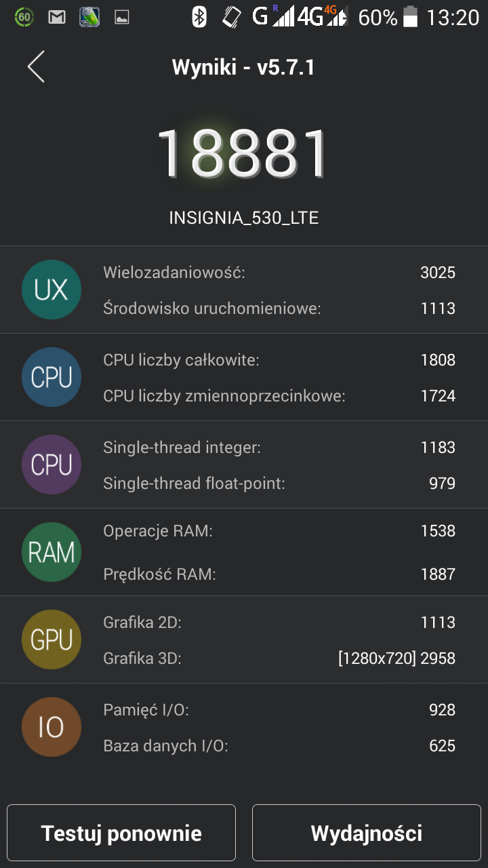Open the image notification icon
This screenshot has width=488, height=868.
[x=122, y=18]
